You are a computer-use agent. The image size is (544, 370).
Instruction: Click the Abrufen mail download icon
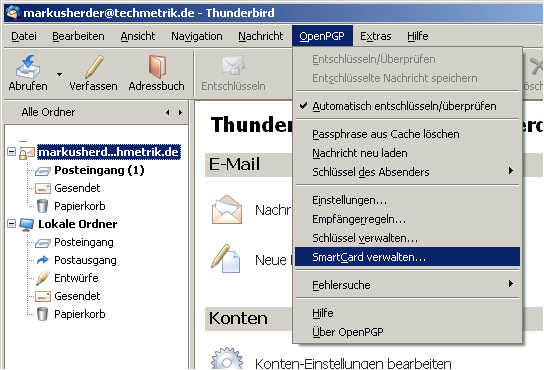pyautogui.click(x=28, y=67)
